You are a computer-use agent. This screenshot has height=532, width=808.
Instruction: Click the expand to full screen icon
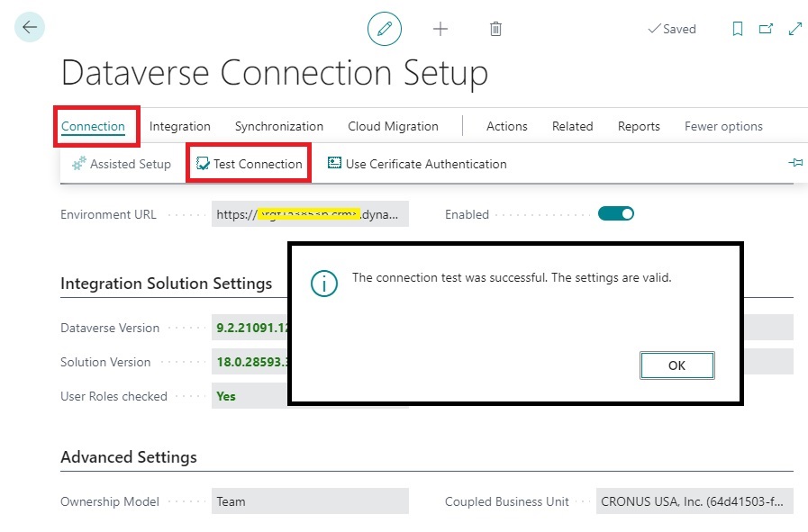click(x=795, y=29)
